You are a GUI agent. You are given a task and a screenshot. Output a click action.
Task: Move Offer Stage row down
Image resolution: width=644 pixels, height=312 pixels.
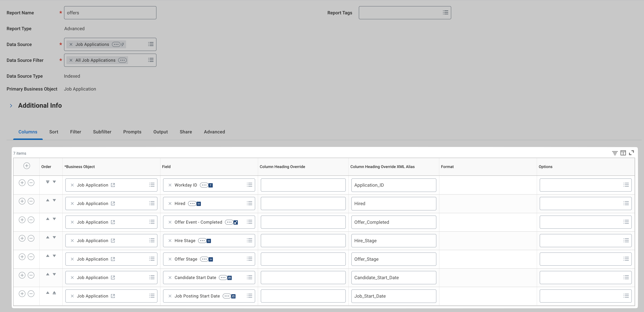(x=54, y=256)
